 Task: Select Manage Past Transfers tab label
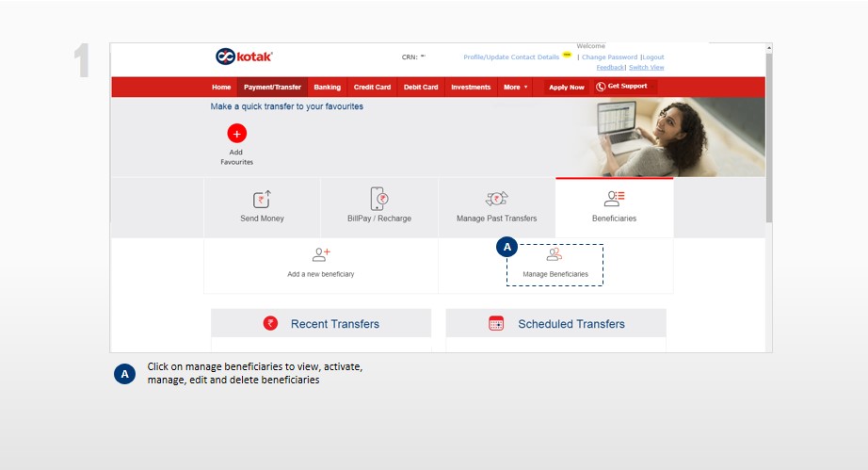pyautogui.click(x=496, y=219)
